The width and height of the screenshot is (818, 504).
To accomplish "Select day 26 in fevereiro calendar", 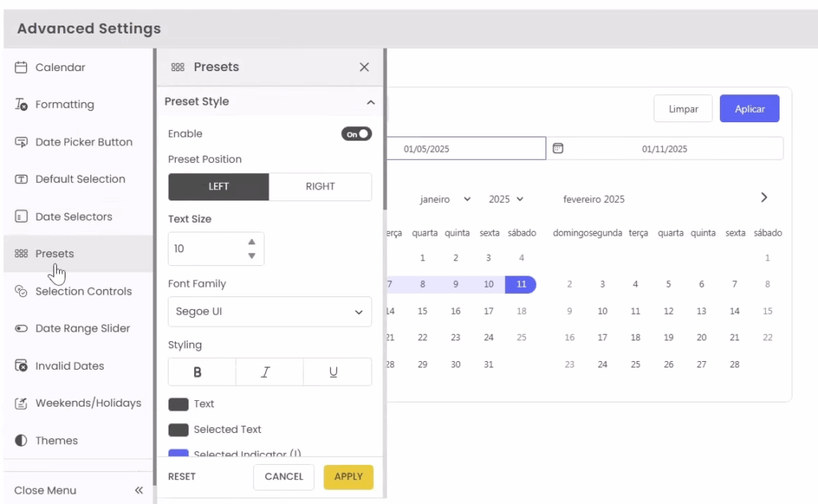I will (x=669, y=364).
